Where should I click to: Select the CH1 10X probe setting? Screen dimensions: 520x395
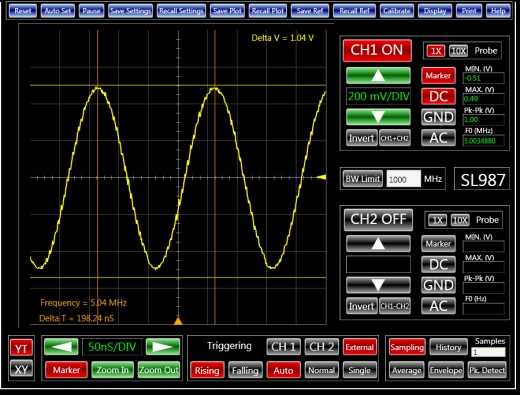(458, 51)
